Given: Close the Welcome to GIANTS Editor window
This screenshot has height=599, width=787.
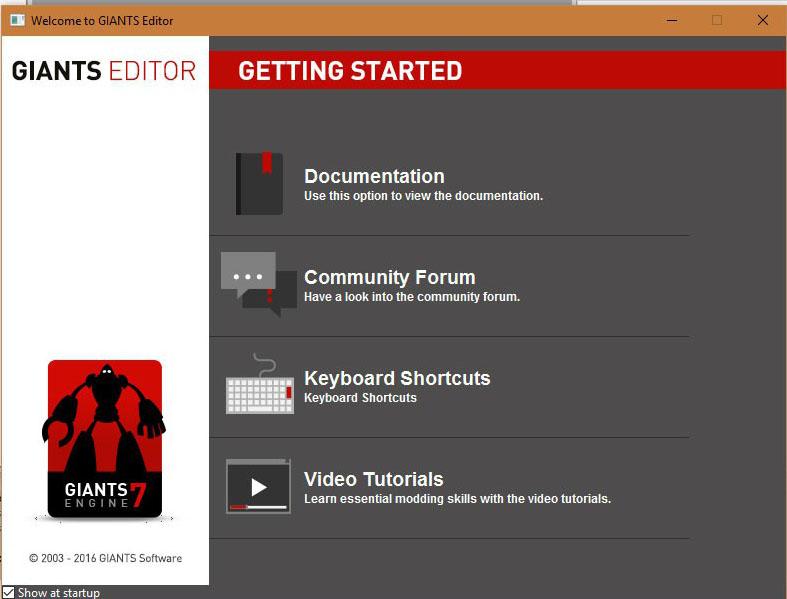Looking at the screenshot, I should pyautogui.click(x=762, y=20).
